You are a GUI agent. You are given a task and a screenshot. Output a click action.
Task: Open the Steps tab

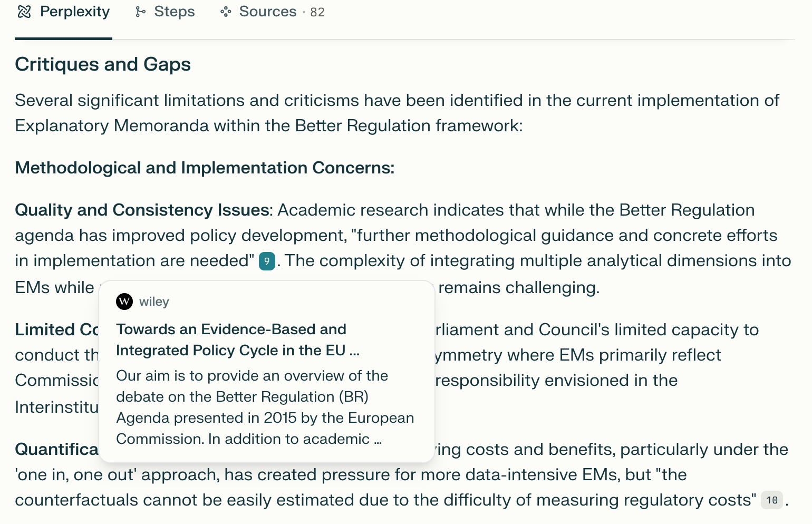pyautogui.click(x=165, y=12)
